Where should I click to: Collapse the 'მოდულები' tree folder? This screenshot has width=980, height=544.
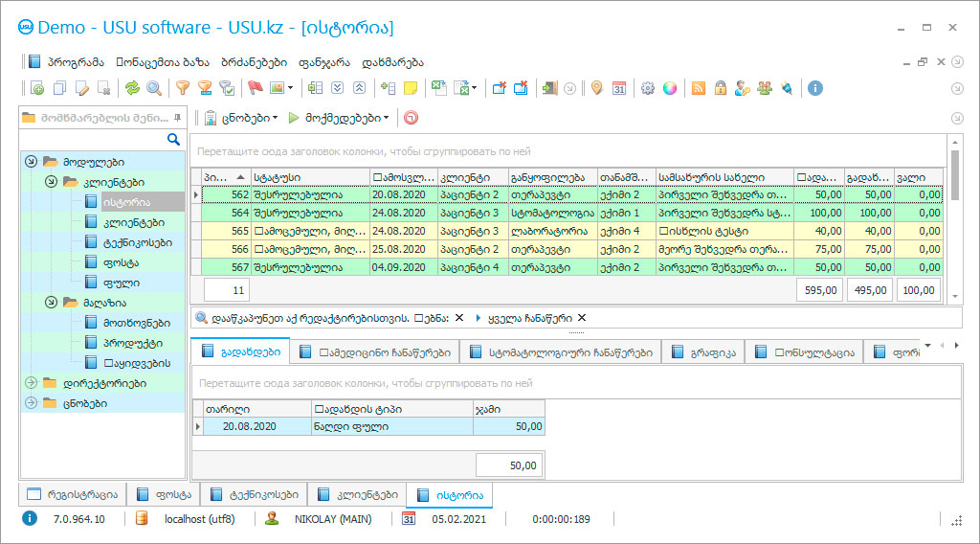(x=32, y=162)
